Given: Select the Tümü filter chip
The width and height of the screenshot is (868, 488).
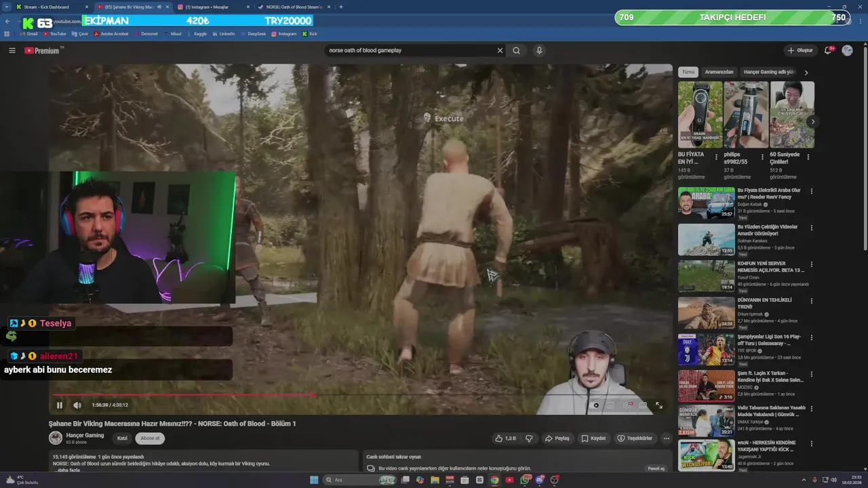Looking at the screenshot, I should pos(688,72).
